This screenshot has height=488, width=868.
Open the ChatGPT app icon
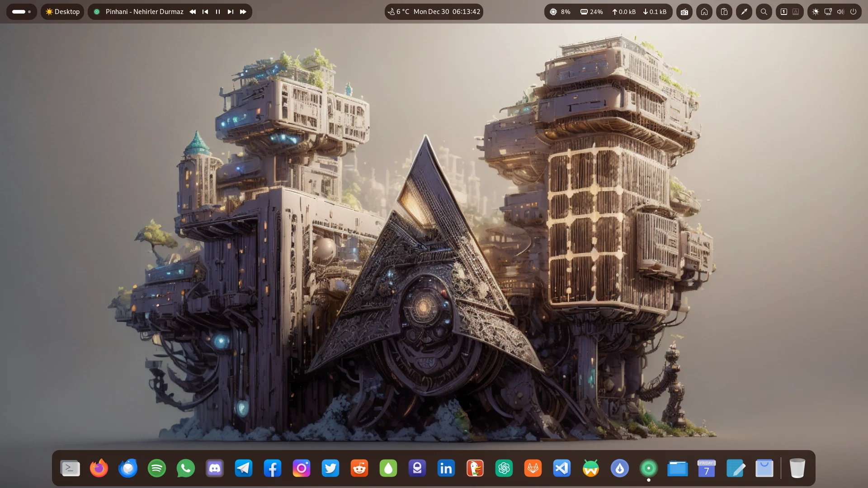coord(504,468)
